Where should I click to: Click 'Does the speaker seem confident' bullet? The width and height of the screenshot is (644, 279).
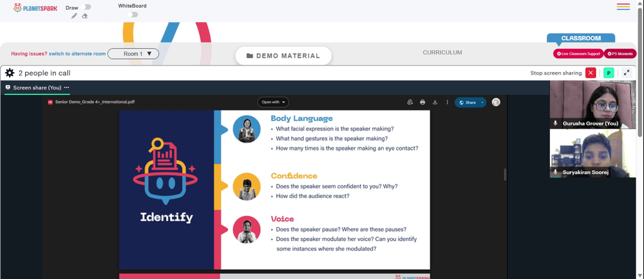pos(336,186)
